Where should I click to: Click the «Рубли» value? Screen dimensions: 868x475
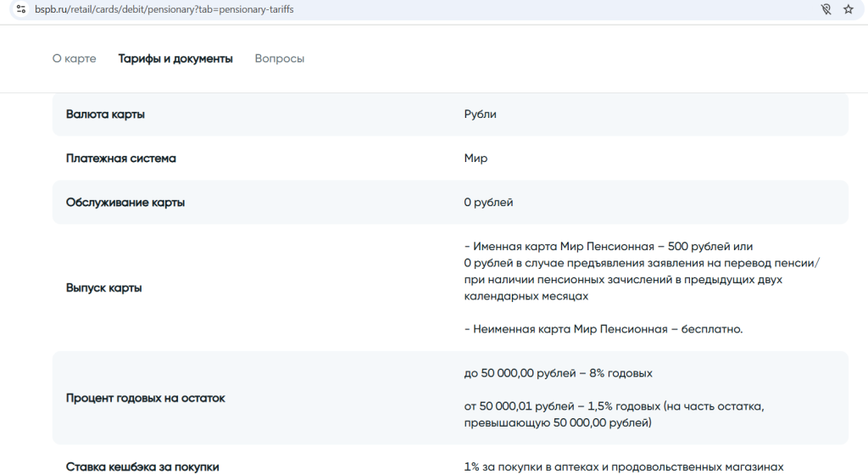[480, 115]
